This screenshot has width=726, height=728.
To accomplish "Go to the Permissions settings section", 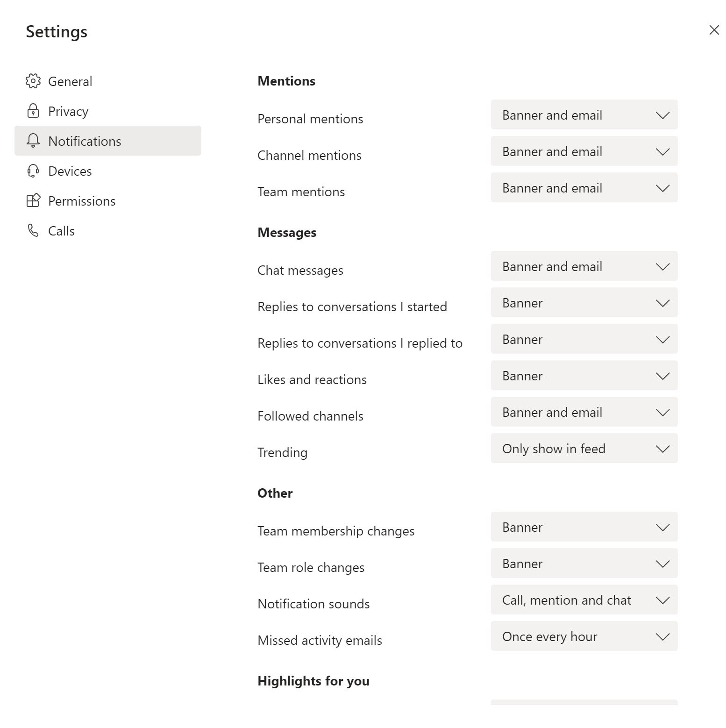I will click(108, 200).
